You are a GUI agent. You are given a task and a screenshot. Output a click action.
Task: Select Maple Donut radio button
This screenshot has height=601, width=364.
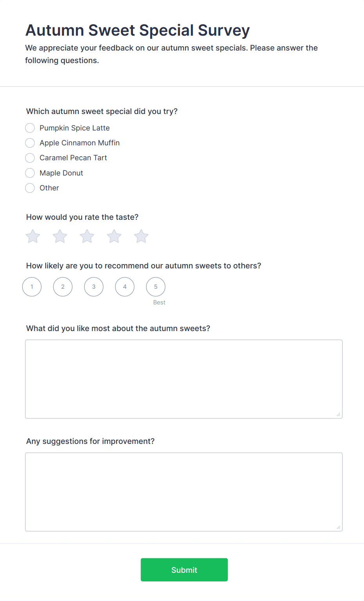coord(30,173)
